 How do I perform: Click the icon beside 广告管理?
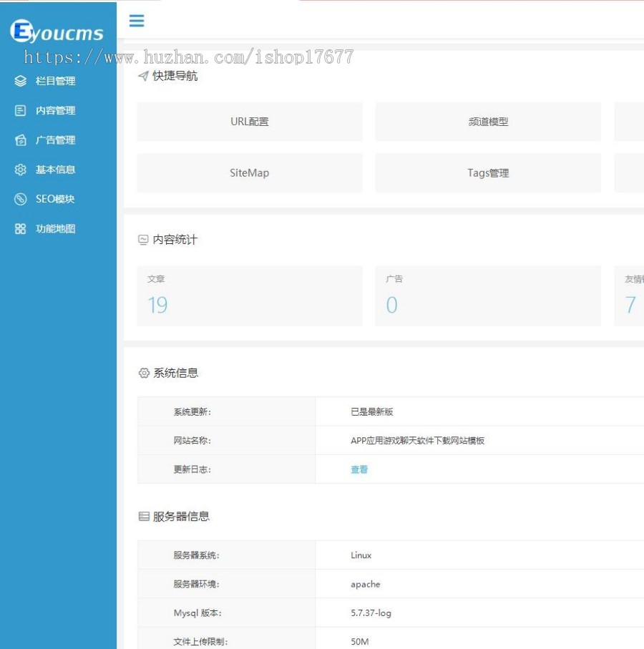coord(20,140)
